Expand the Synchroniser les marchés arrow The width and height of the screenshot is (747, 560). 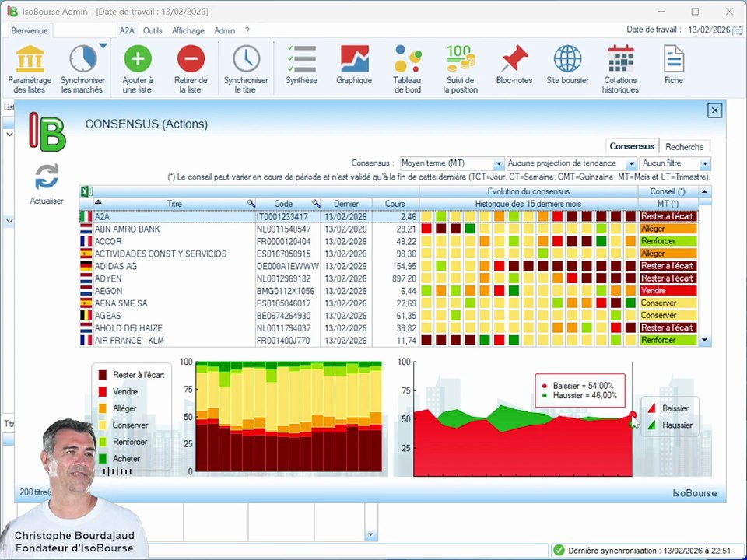click(103, 46)
